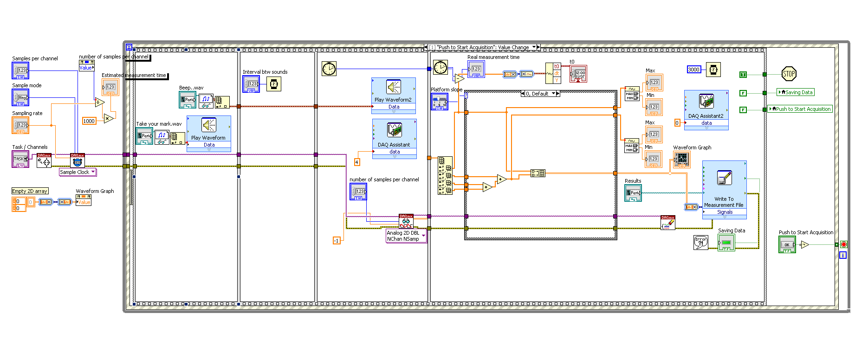The width and height of the screenshot is (868, 339).
Task: Select the Samples per channel numeric terminal
Action: click(x=20, y=70)
